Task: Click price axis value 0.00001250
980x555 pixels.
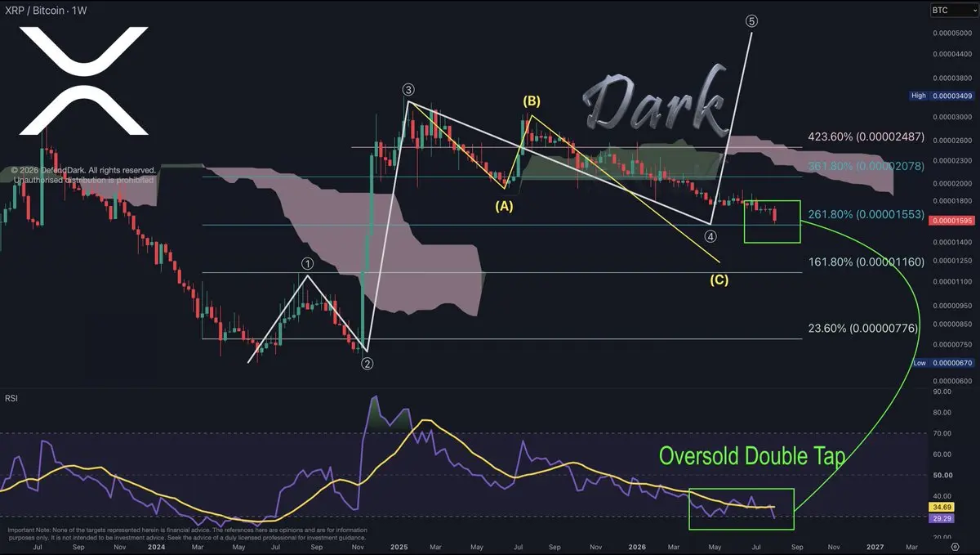Action: (x=953, y=261)
